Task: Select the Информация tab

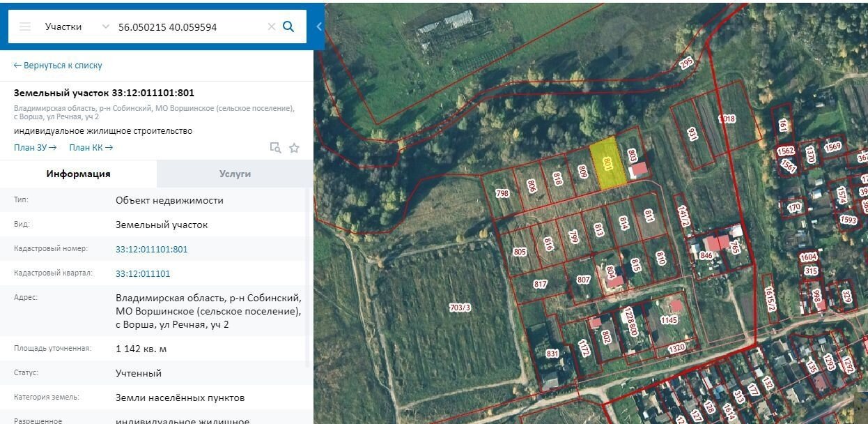Action: pyautogui.click(x=78, y=174)
